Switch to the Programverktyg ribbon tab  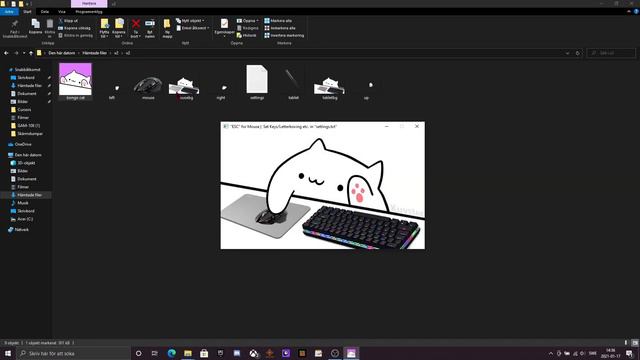pos(89,11)
